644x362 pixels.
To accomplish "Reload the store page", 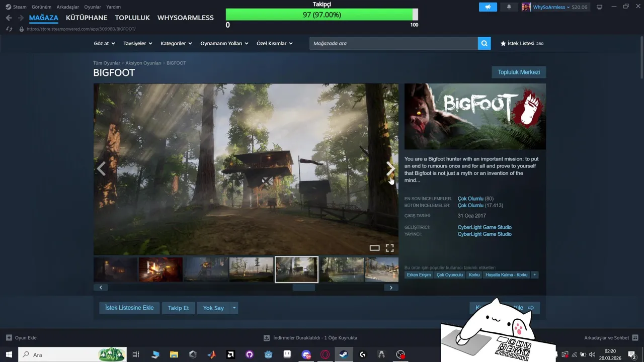I will tap(9, 29).
